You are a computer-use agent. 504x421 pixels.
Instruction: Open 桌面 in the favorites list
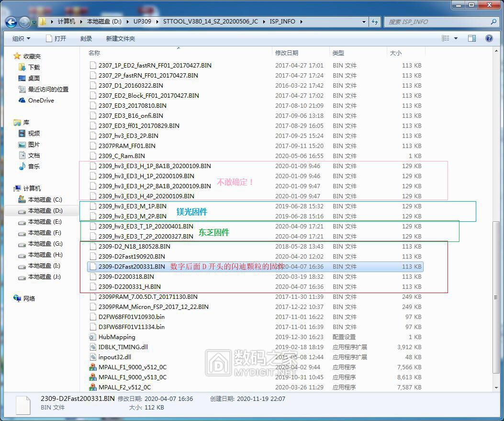click(x=34, y=78)
